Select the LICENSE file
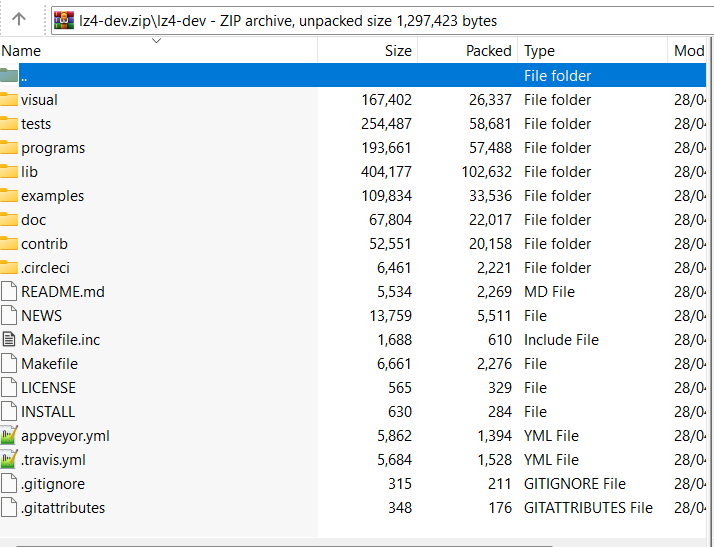 (48, 388)
